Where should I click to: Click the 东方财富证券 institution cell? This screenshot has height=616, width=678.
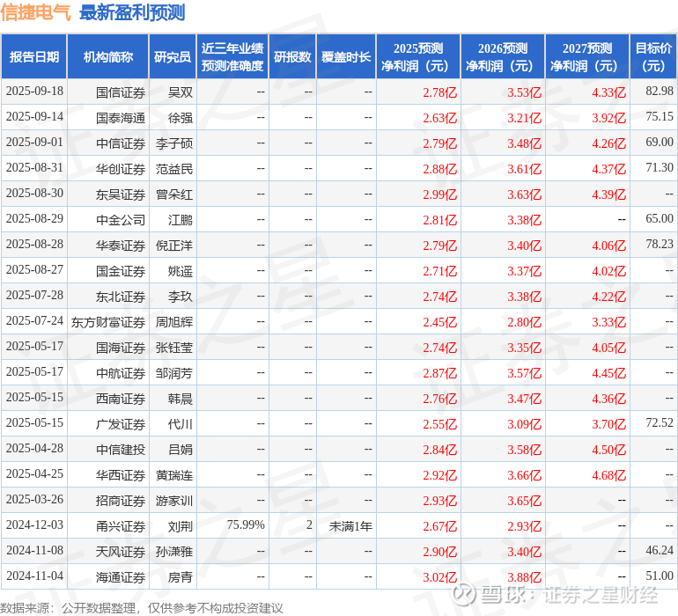tap(108, 322)
